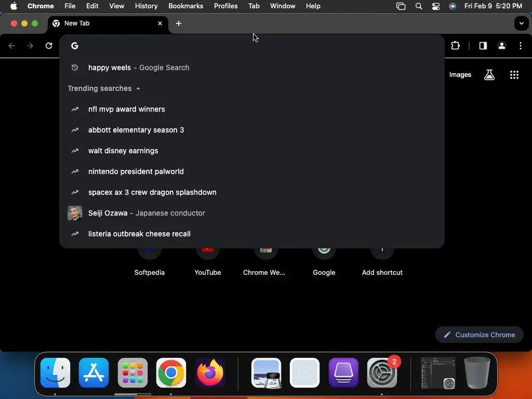
Task: Select 'nintendo president palworld' suggestion
Action: click(x=252, y=171)
